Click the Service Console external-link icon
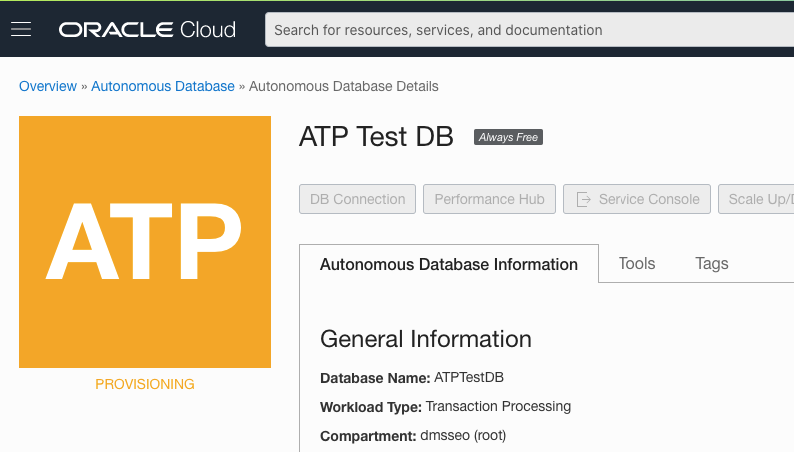This screenshot has width=794, height=452. tap(583, 199)
